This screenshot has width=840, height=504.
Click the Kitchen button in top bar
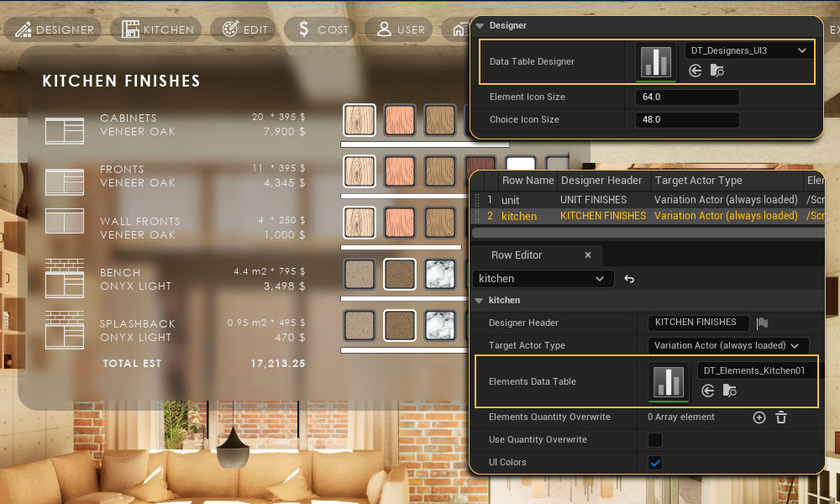click(x=158, y=29)
